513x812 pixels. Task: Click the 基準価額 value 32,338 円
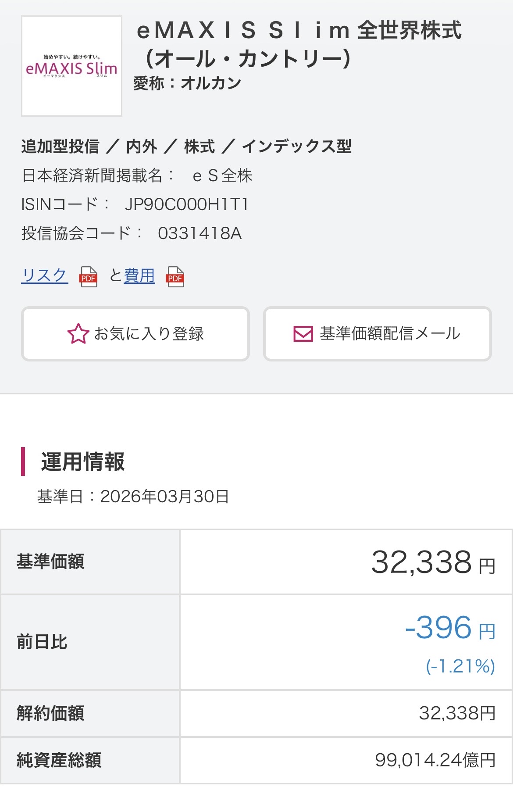pos(433,562)
